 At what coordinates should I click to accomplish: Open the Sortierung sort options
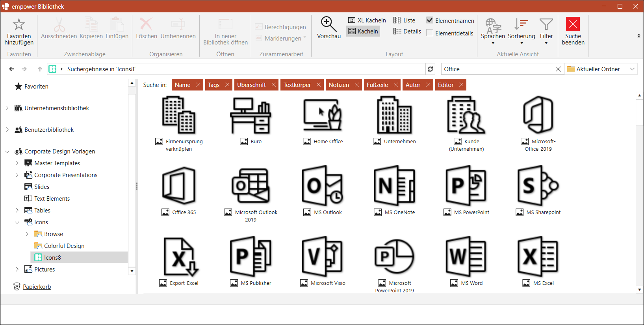click(521, 31)
